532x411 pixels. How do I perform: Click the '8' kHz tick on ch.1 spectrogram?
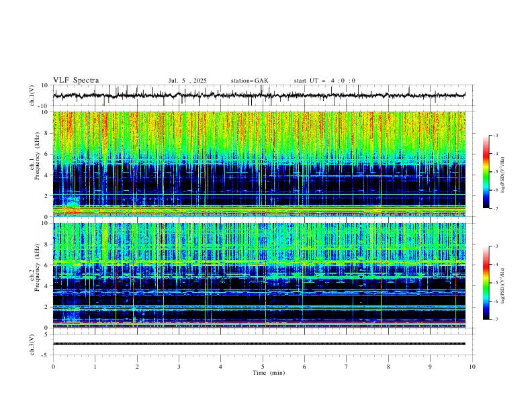click(x=47, y=133)
